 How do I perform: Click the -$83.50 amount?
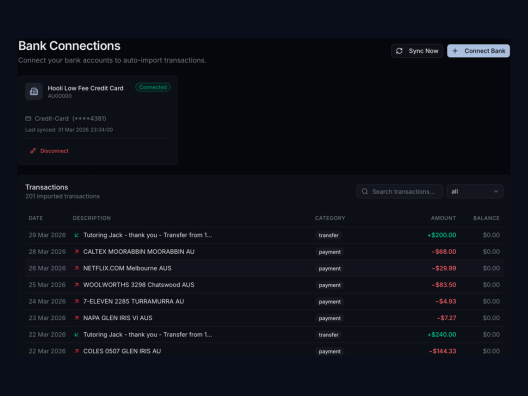coord(444,285)
